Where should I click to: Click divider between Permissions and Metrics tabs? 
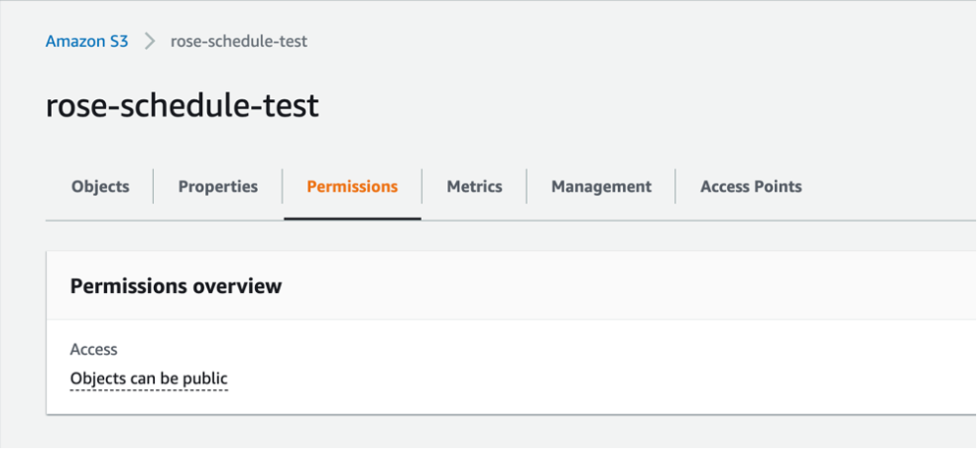[x=422, y=186]
